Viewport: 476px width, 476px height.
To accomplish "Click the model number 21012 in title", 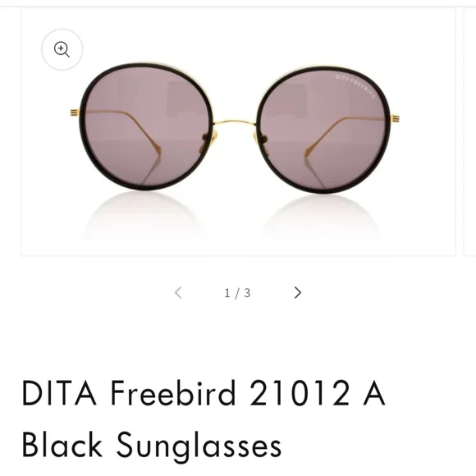I will coord(299,393).
